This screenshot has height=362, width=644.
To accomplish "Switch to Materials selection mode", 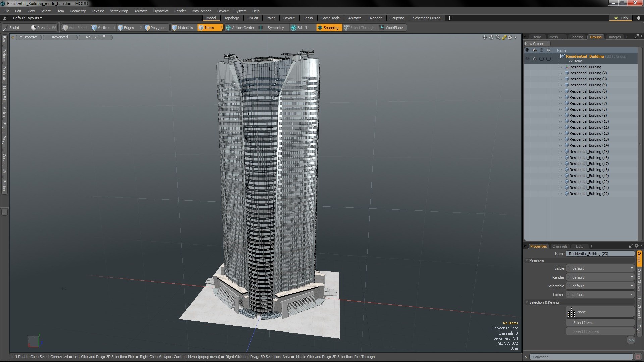I will point(182,28).
